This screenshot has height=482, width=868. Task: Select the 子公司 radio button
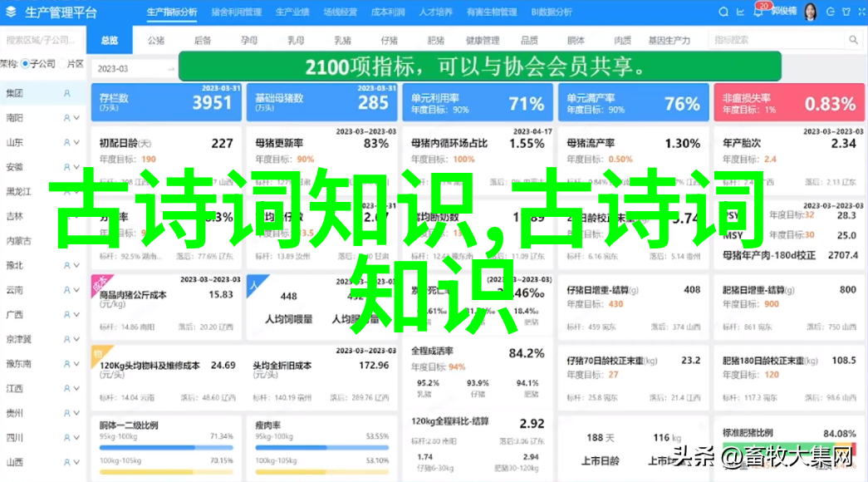[x=25, y=64]
